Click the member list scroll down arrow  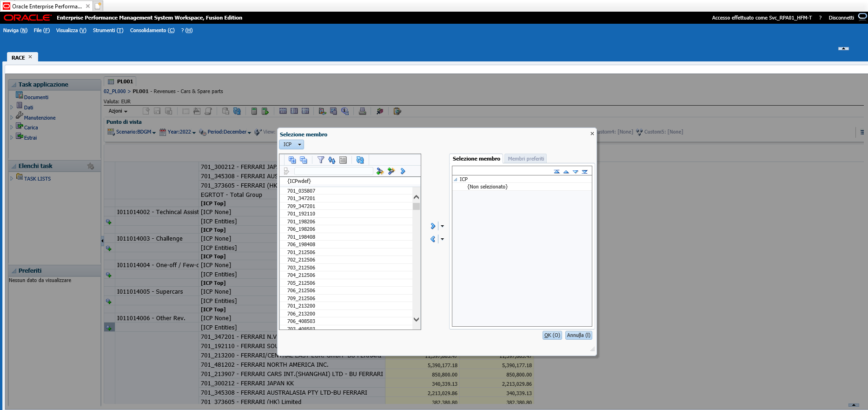(x=416, y=320)
